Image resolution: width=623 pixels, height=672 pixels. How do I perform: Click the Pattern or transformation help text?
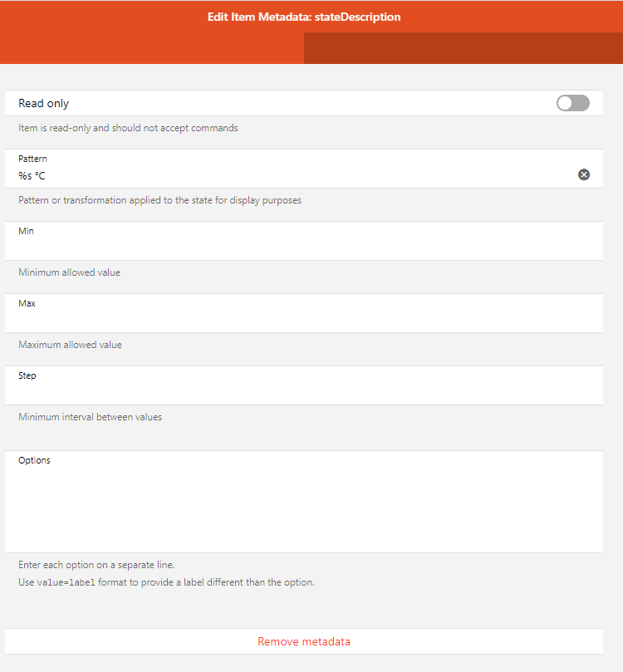(159, 200)
